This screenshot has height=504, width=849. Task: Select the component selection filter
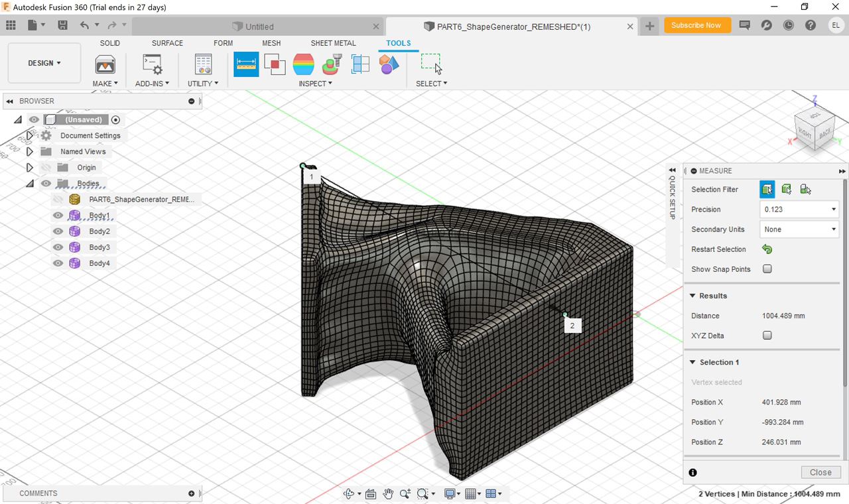point(805,190)
